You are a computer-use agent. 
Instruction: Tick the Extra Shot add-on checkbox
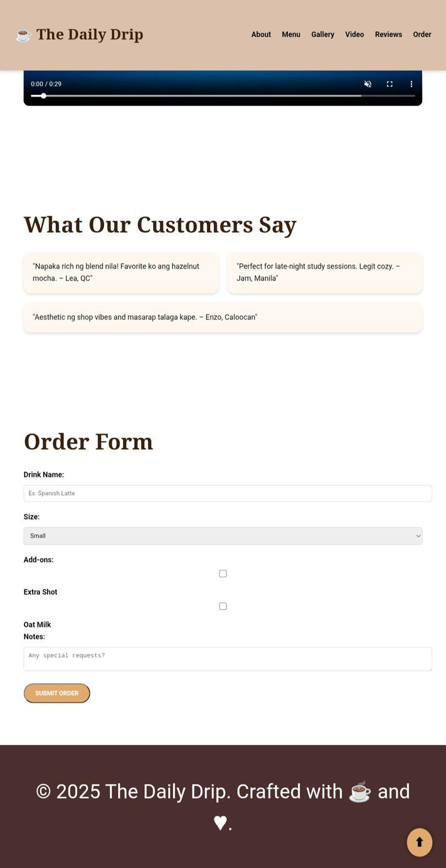click(223, 574)
